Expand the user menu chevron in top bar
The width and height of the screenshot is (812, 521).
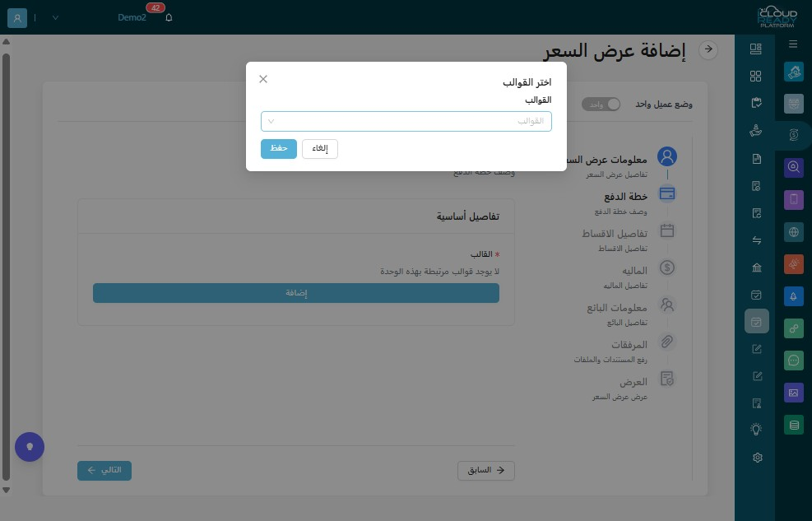pyautogui.click(x=55, y=17)
